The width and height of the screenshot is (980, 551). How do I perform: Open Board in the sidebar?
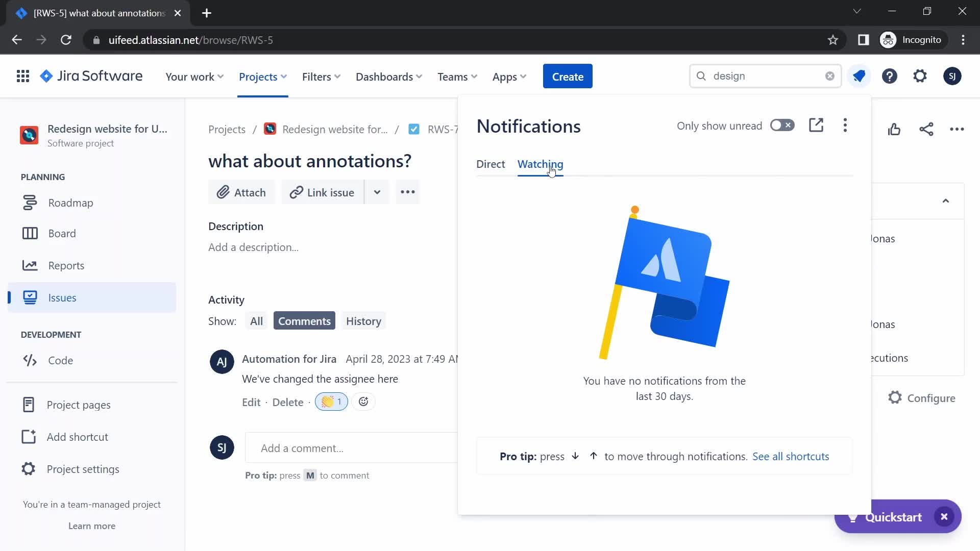(x=92, y=234)
